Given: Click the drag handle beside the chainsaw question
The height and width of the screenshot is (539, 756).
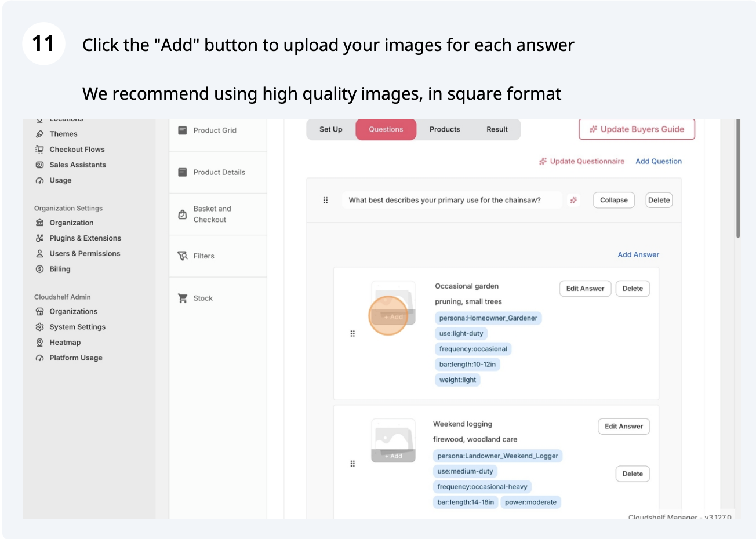Looking at the screenshot, I should pos(325,200).
